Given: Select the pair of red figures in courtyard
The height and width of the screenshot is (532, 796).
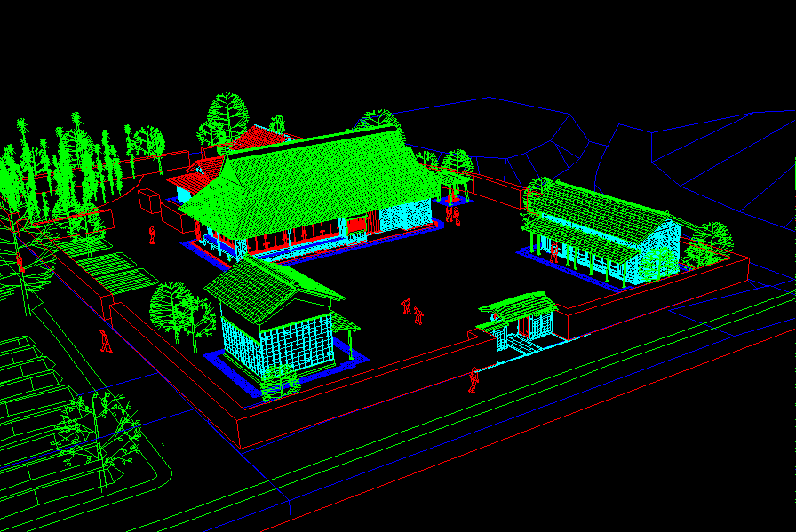Looking at the screenshot, I should 412,312.
